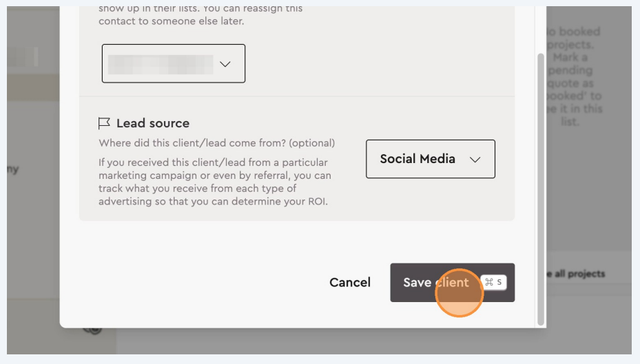Click the marketing campaign ROI description paragraph
This screenshot has height=364, width=640.
pyautogui.click(x=214, y=182)
